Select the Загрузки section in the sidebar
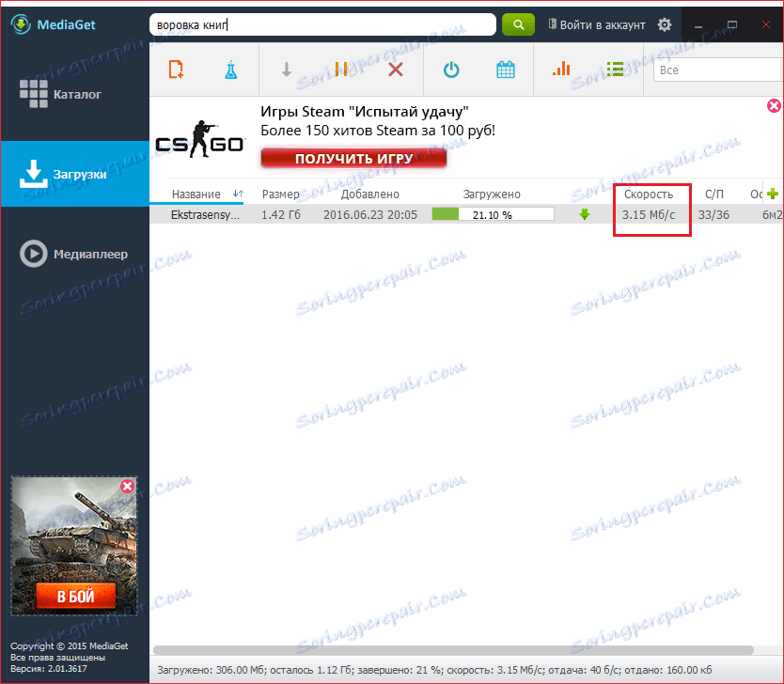The image size is (784, 684). (x=73, y=174)
